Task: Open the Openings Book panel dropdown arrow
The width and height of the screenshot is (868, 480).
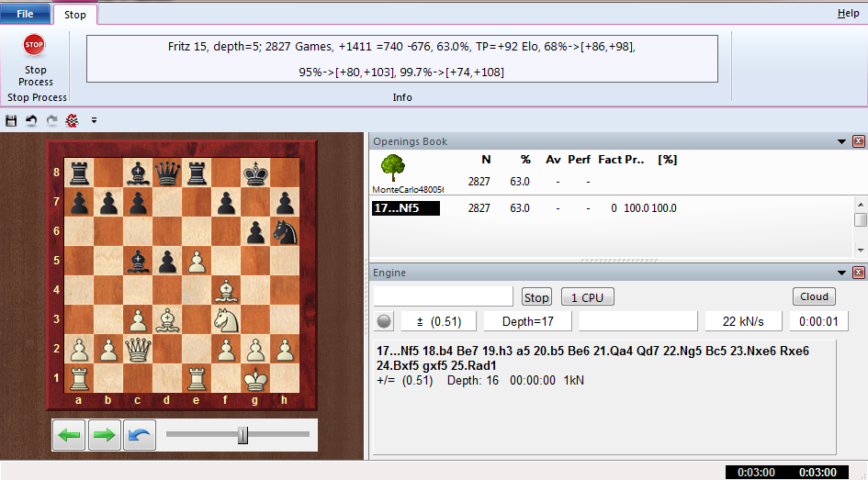Action: point(841,141)
